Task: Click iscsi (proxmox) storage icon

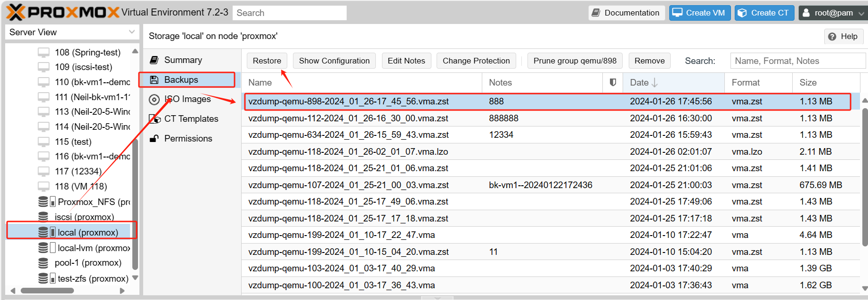Action: [x=43, y=217]
